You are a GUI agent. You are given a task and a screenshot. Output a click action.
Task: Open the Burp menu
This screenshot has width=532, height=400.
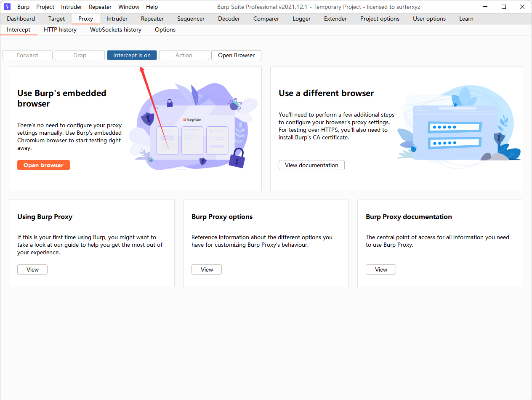tap(24, 7)
